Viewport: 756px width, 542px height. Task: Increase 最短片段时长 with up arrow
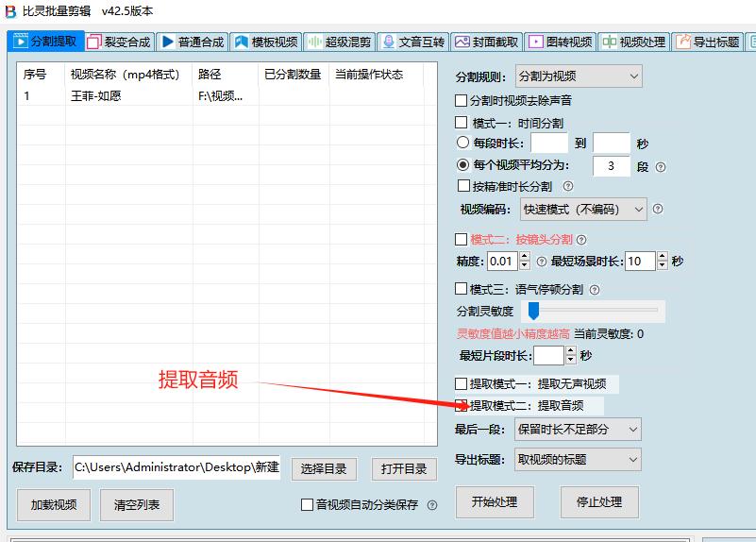(x=571, y=351)
